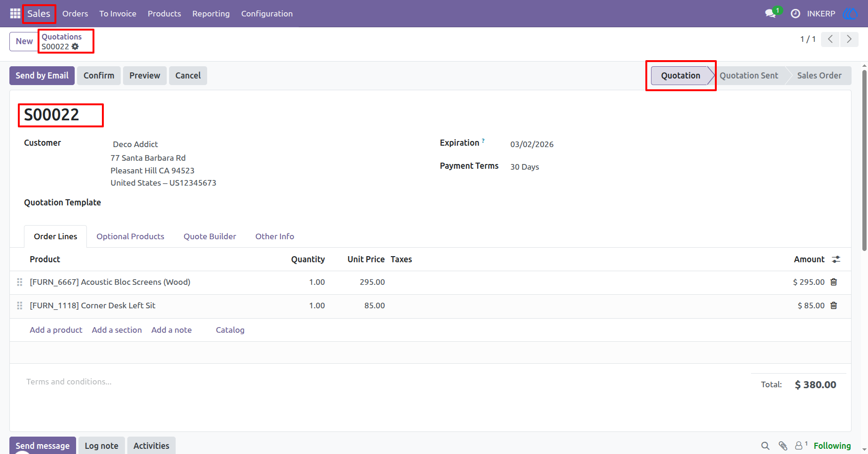Viewport: 868px width, 454px height.
Task: Select the Order Lines tab
Action: pyautogui.click(x=55, y=236)
